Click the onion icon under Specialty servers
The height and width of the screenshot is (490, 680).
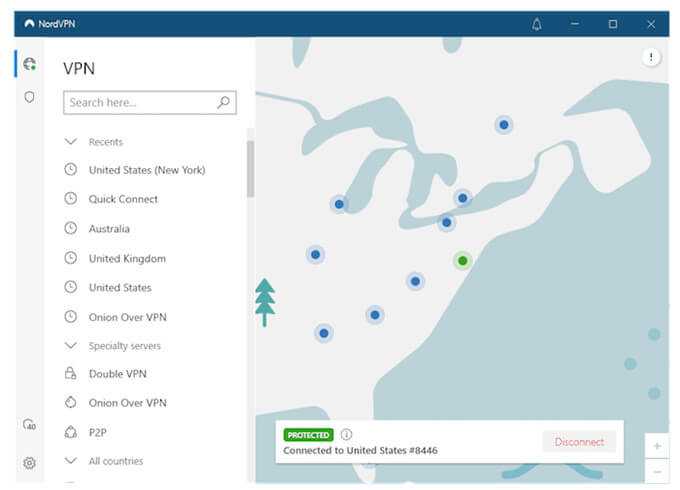[x=71, y=402]
